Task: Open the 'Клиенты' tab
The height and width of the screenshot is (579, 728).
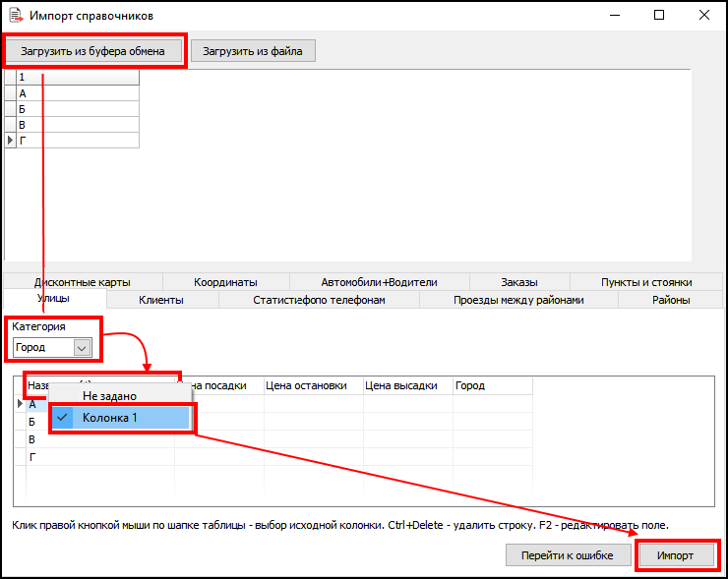Action: [161, 300]
